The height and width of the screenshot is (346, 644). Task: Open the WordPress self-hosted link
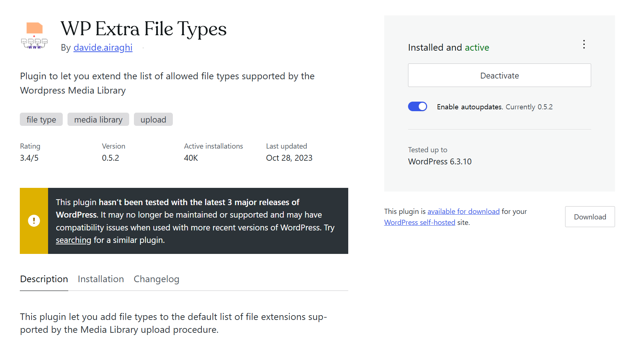[420, 222]
